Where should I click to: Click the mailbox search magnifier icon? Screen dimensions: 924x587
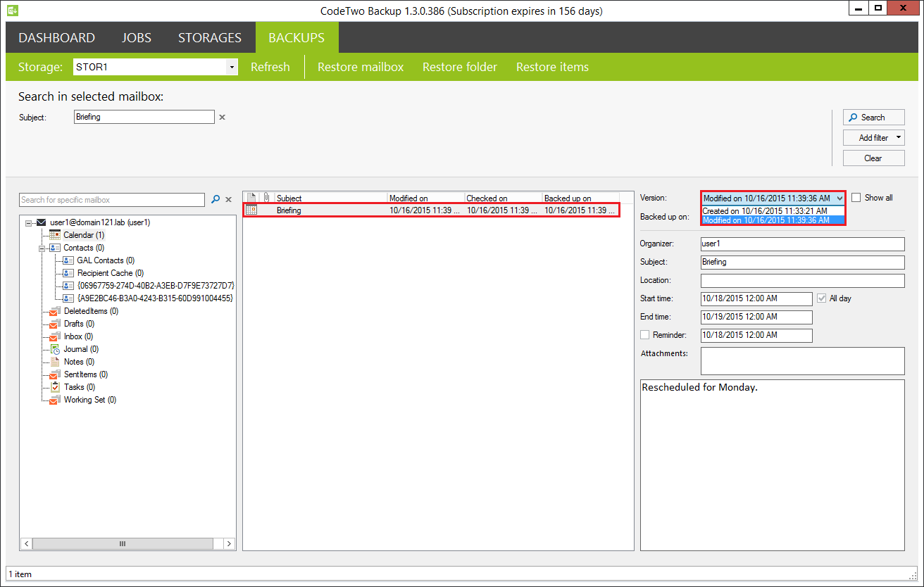point(216,200)
